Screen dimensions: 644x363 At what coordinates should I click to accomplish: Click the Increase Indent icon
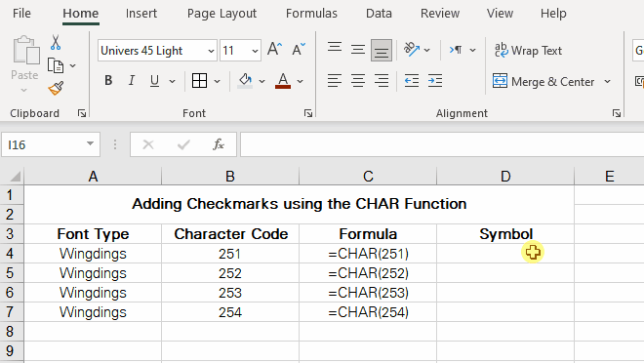tap(435, 81)
